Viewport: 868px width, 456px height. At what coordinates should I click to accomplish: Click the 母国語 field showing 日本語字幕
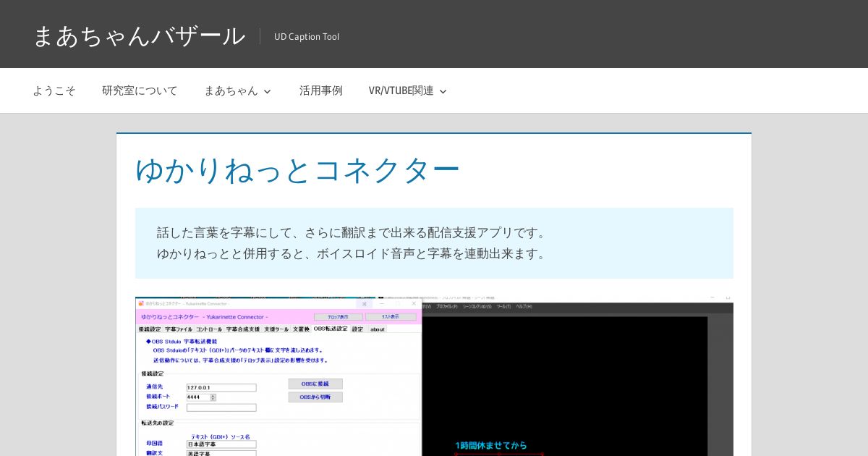[x=221, y=444]
